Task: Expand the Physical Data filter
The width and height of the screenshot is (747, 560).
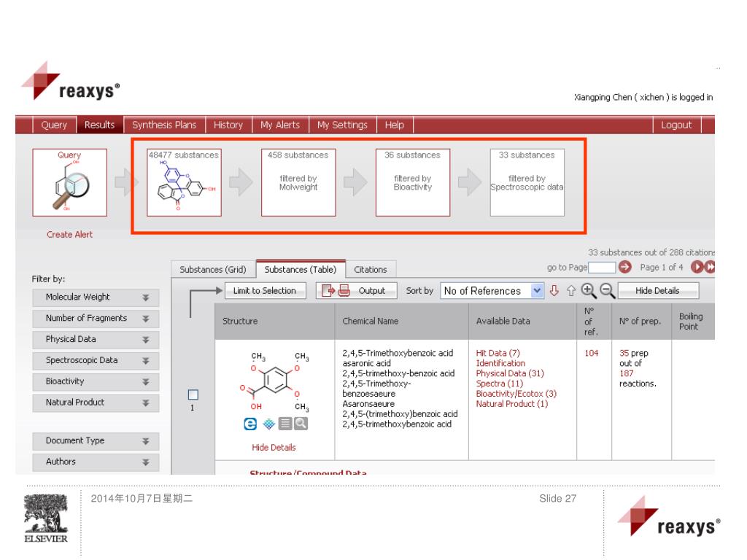Action: (x=96, y=339)
